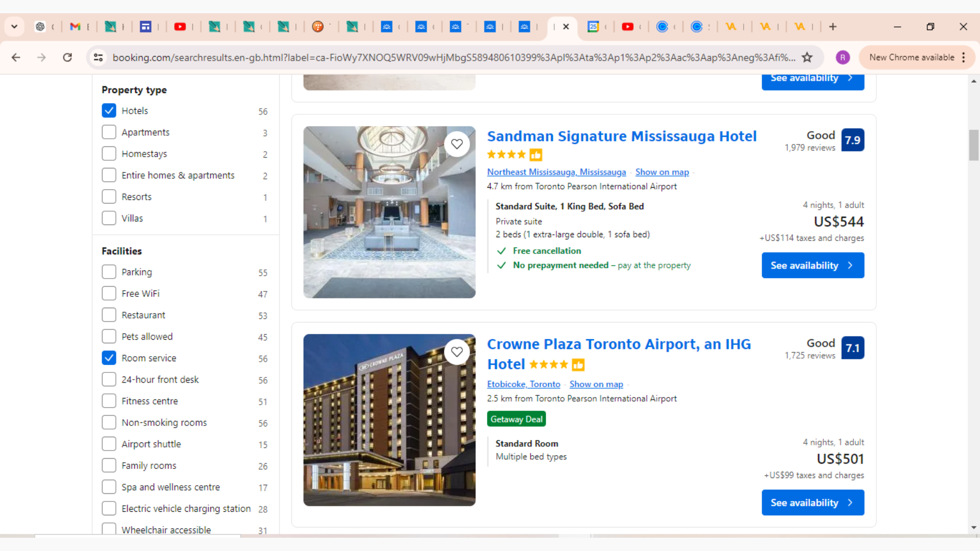Switch to the first YouTube tab

click(180, 27)
